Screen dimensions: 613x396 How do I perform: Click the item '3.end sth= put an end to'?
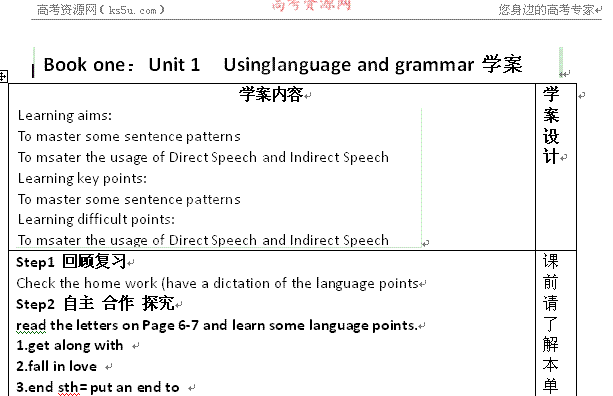coord(98,387)
